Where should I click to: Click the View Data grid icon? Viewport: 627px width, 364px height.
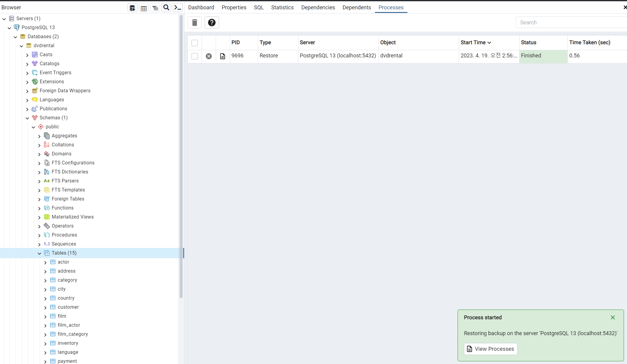[x=144, y=8]
